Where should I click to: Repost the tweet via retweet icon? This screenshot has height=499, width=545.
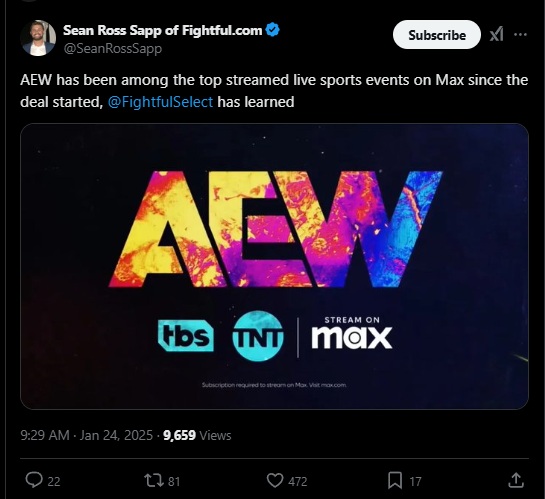[x=154, y=481]
